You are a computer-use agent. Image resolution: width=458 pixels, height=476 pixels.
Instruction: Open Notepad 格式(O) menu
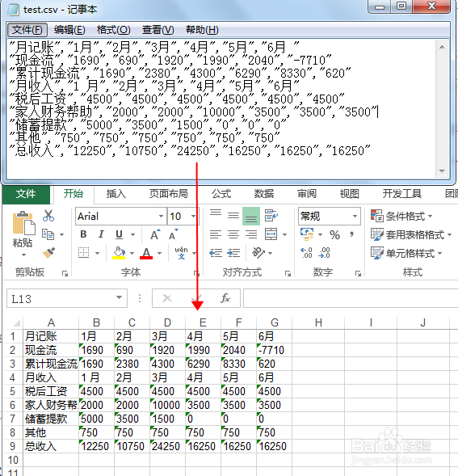[x=114, y=30]
